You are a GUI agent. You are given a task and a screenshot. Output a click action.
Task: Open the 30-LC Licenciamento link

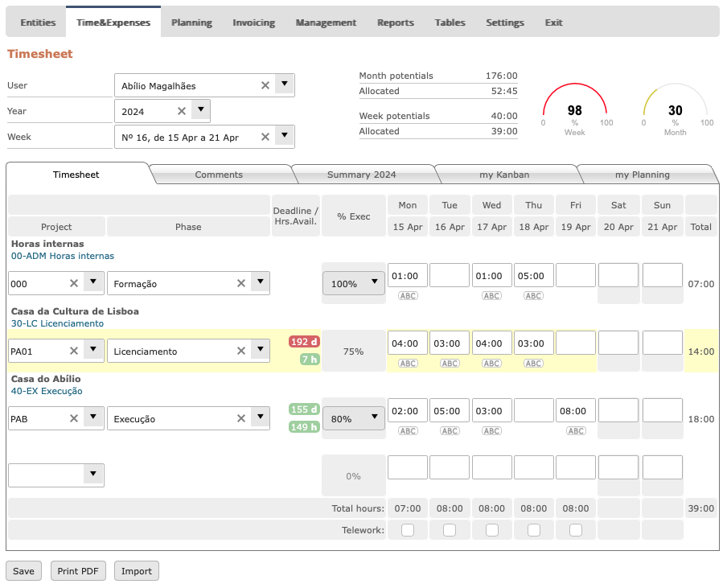[x=57, y=323]
